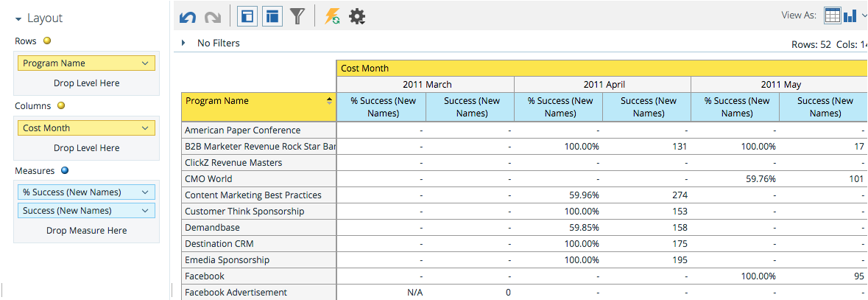Viewport: 868px width, 300px height.
Task: Select the 2011 April column header
Action: coord(602,85)
